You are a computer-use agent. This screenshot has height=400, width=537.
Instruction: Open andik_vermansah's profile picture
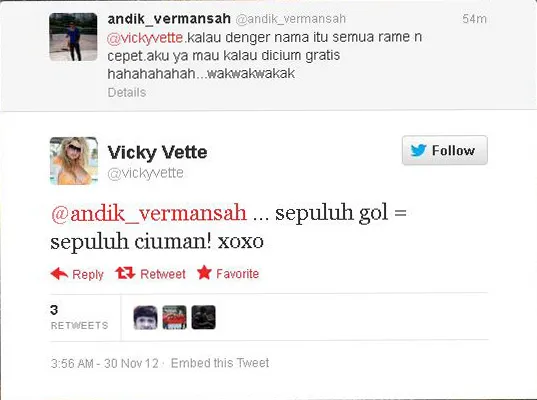(x=73, y=37)
